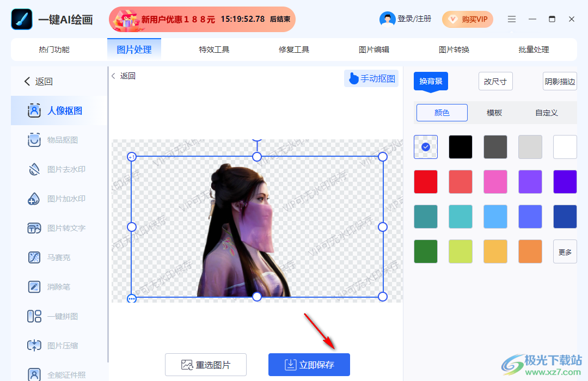Click the 图片去水印 remove watermark icon
This screenshot has height=381, width=588.
(x=34, y=169)
